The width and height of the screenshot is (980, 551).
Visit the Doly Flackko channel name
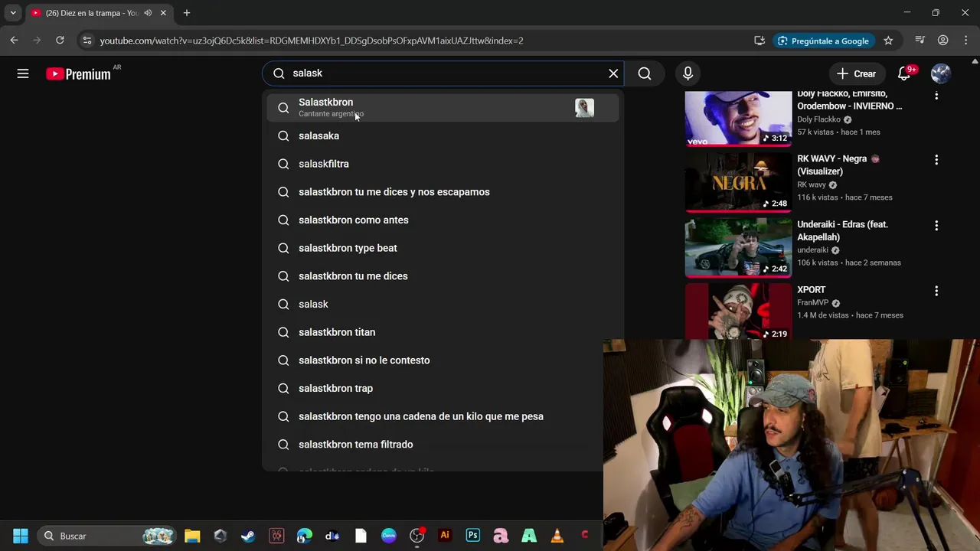point(818,119)
